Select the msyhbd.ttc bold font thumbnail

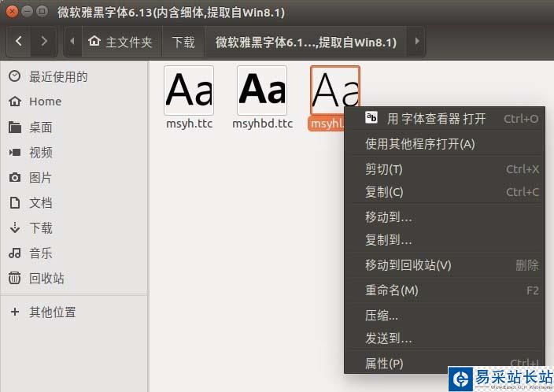tap(262, 91)
